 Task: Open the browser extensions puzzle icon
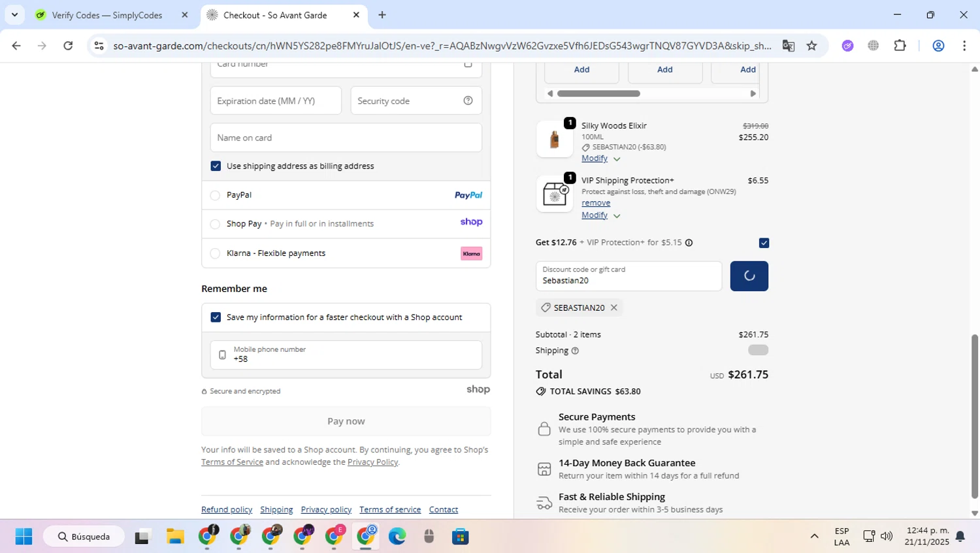900,46
